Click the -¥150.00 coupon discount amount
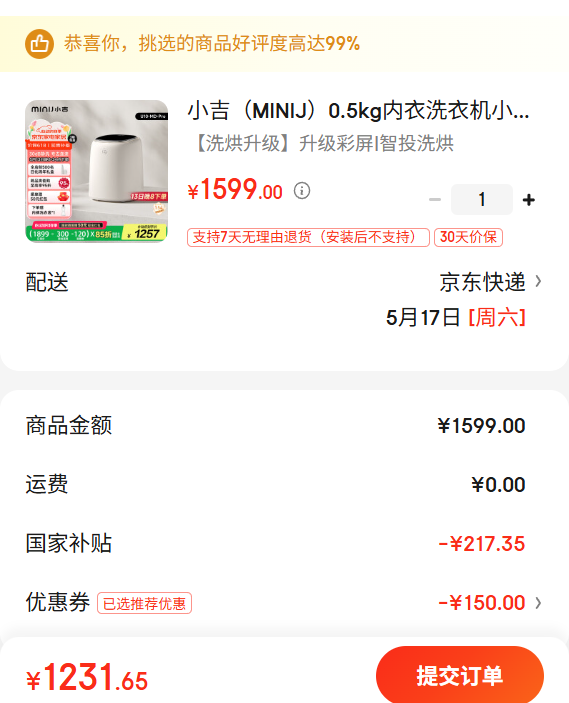The height and width of the screenshot is (703, 569). pos(482,603)
